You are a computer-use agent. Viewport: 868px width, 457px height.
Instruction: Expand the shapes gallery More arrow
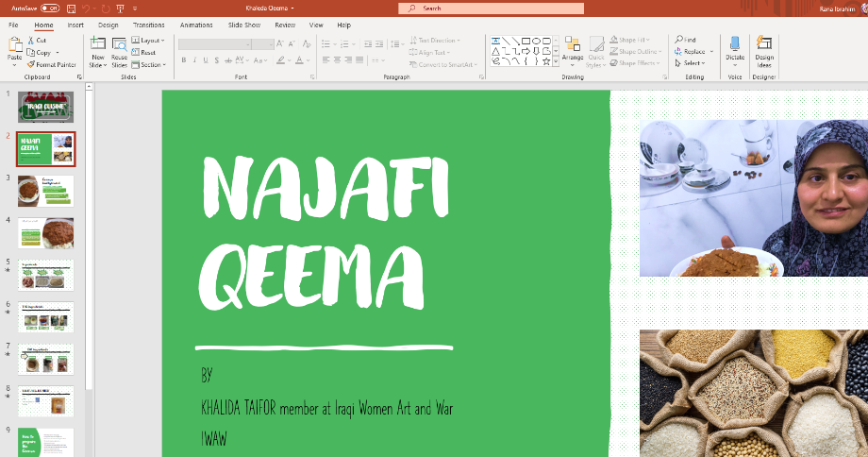556,62
